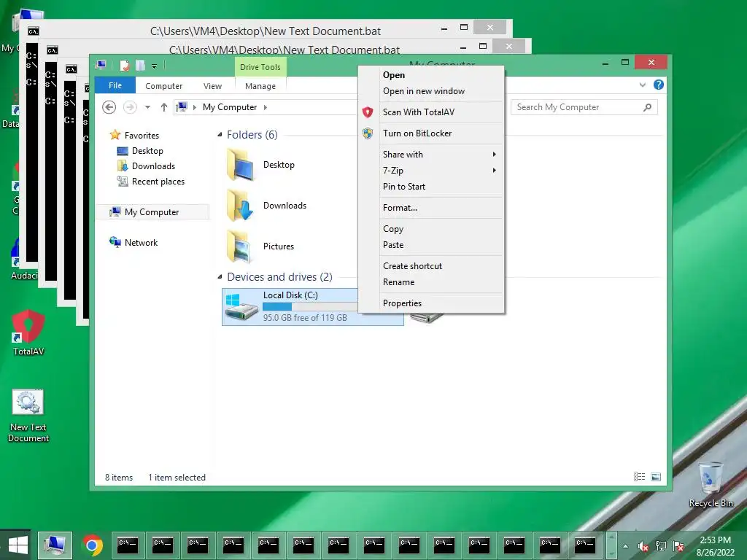Click New folder icon in quick access toolbar
The height and width of the screenshot is (560, 747).
coord(140,65)
